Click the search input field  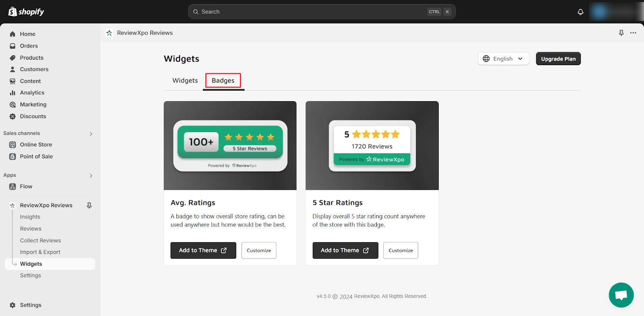pos(322,12)
